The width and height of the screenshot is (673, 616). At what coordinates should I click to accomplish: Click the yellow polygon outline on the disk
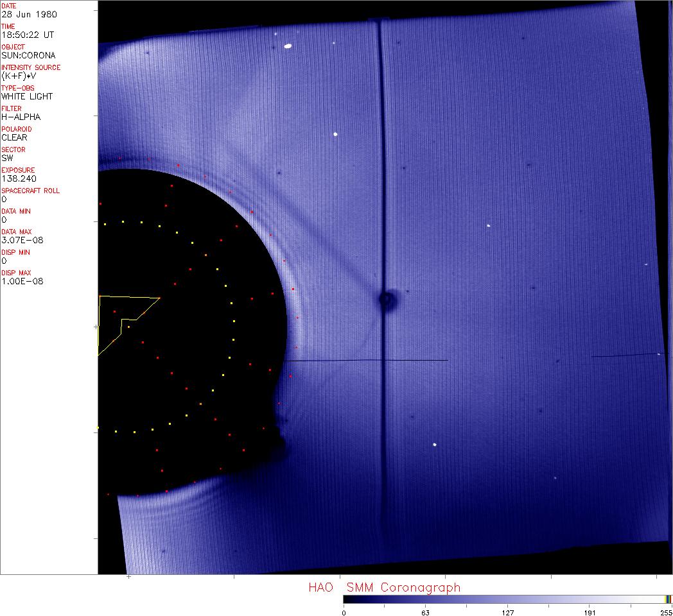pyautogui.click(x=128, y=298)
